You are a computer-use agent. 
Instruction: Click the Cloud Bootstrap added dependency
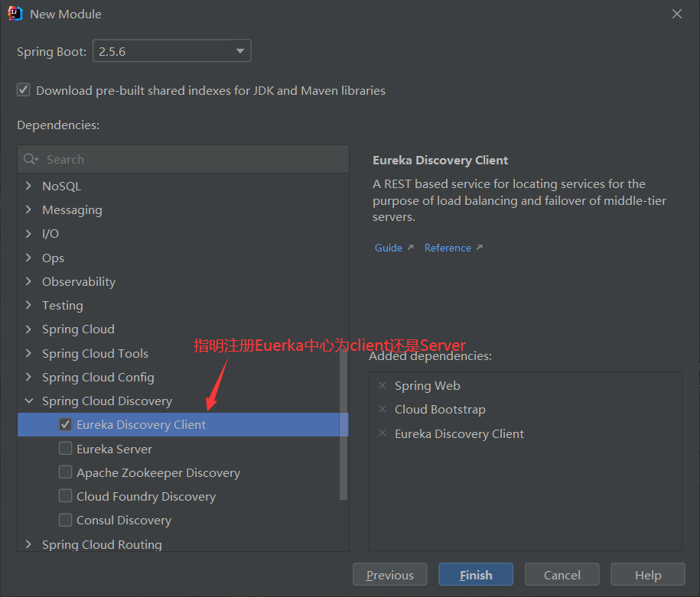click(440, 409)
